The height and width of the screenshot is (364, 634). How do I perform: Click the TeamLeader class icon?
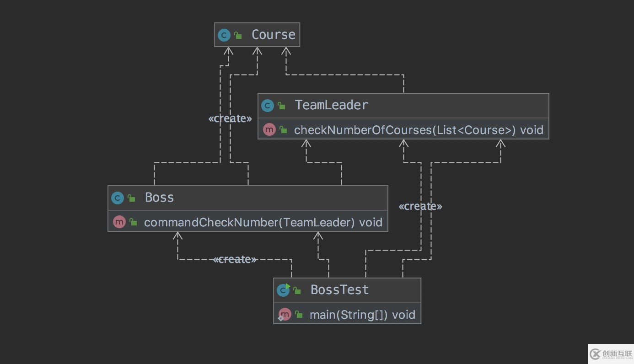pyautogui.click(x=267, y=106)
